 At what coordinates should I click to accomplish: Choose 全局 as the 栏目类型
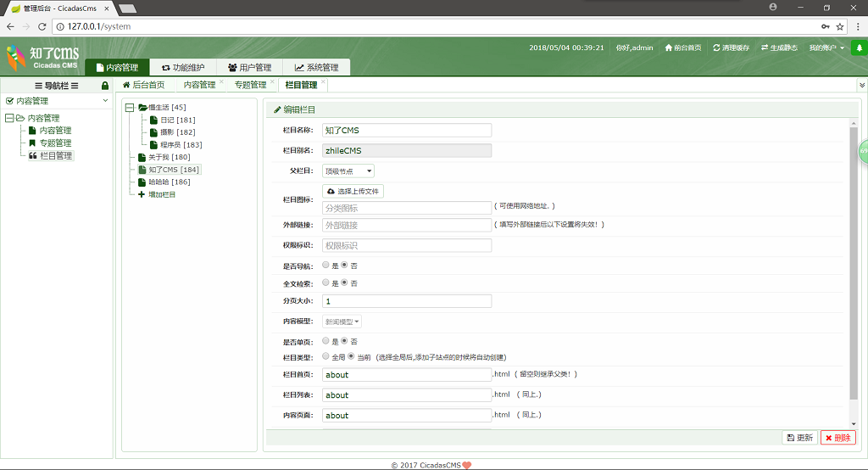point(326,357)
